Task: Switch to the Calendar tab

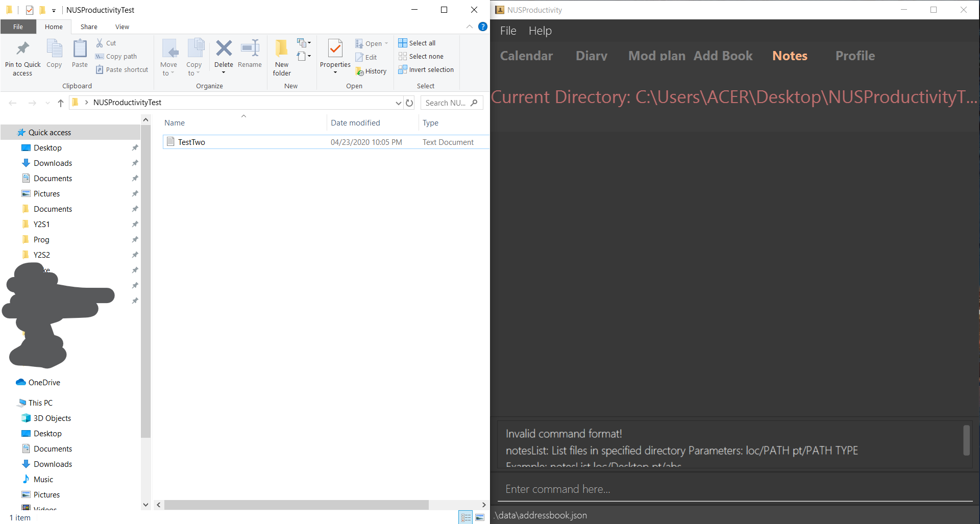Action: (x=526, y=56)
